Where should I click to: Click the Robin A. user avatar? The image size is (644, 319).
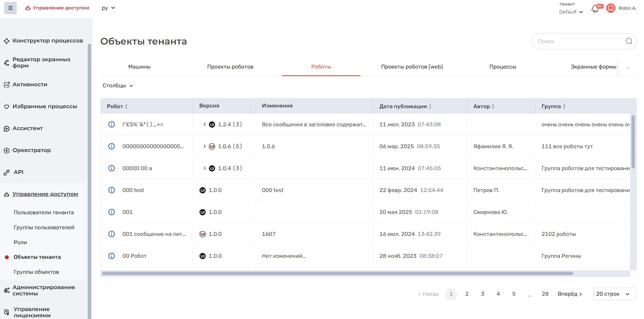611,8
